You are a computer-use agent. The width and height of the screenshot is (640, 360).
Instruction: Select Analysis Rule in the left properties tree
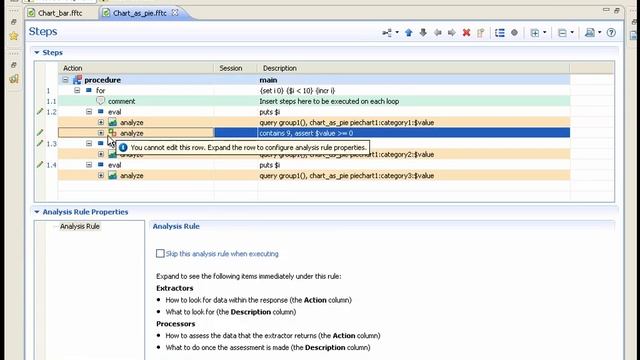[x=80, y=226]
